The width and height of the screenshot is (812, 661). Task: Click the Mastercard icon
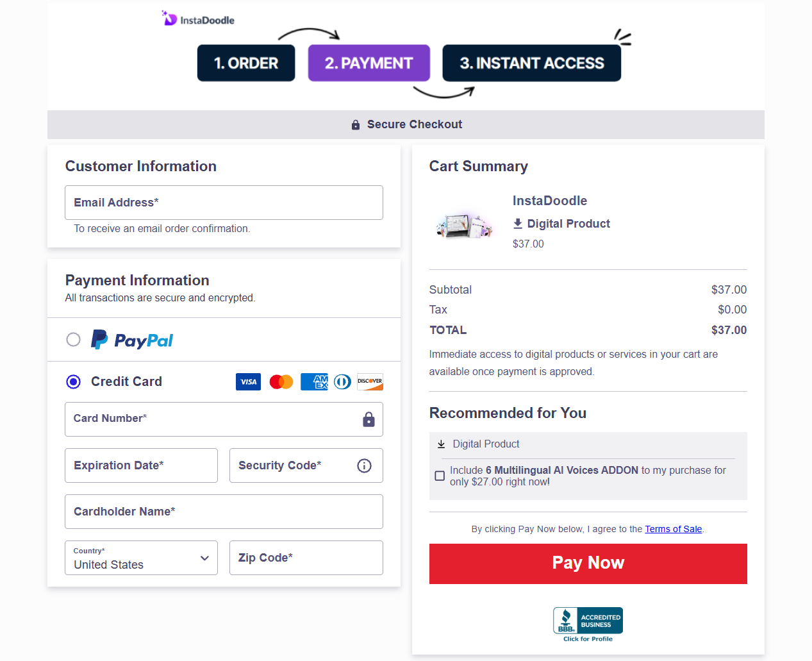point(281,382)
